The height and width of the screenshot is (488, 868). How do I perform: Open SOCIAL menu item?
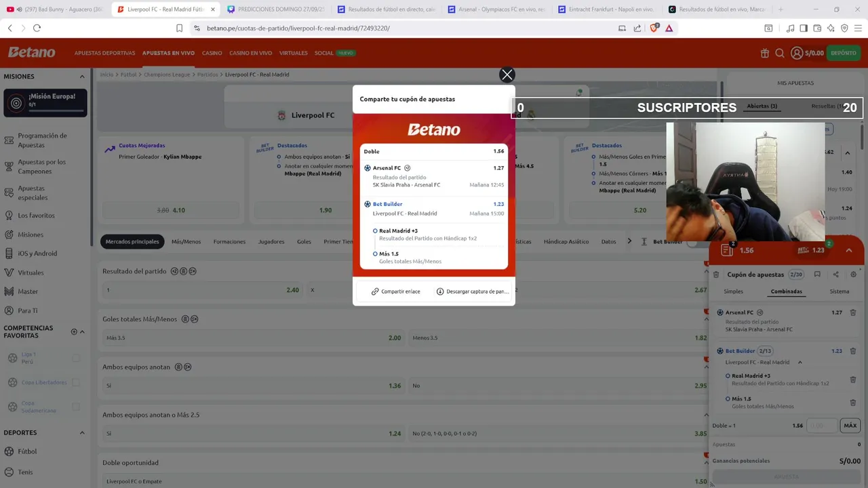click(323, 53)
